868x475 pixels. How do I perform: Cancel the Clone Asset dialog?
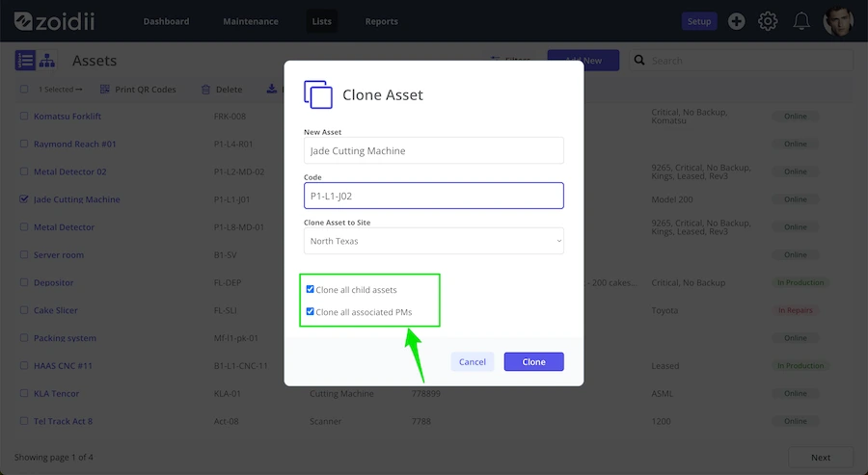(473, 361)
